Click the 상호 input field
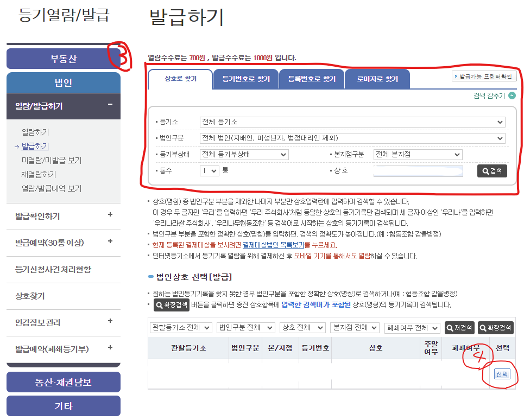This screenshot has height=420, width=524. point(418,171)
